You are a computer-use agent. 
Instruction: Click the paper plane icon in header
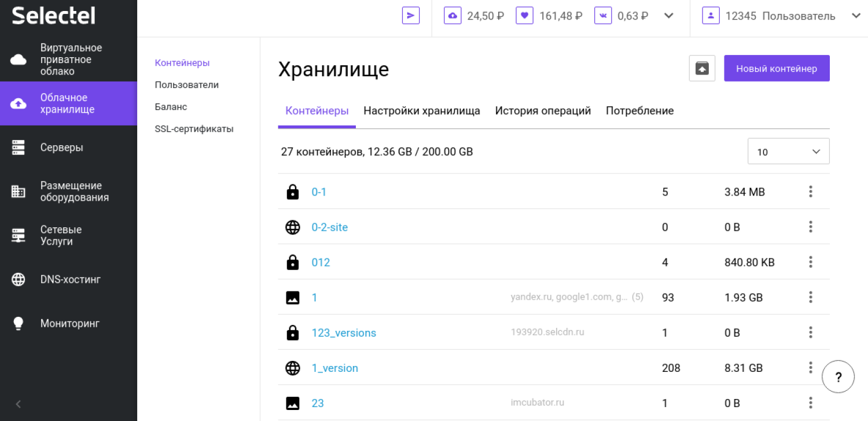(410, 16)
